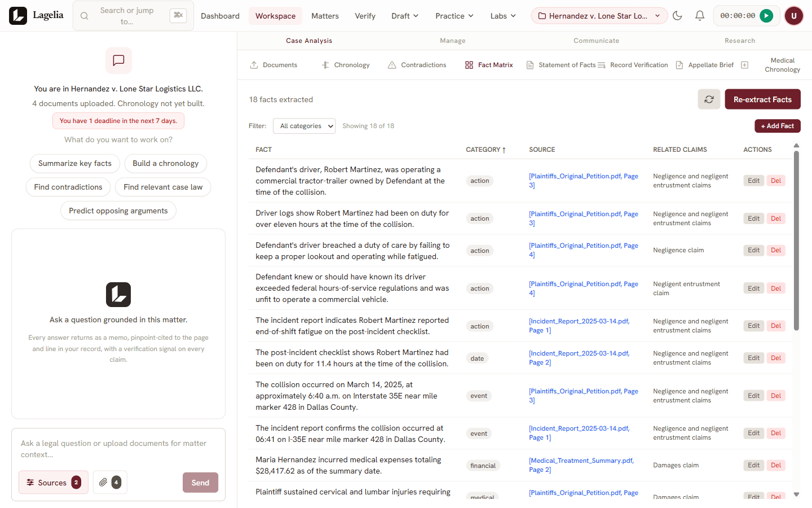Toggle dark mode with the moon icon

click(677, 16)
